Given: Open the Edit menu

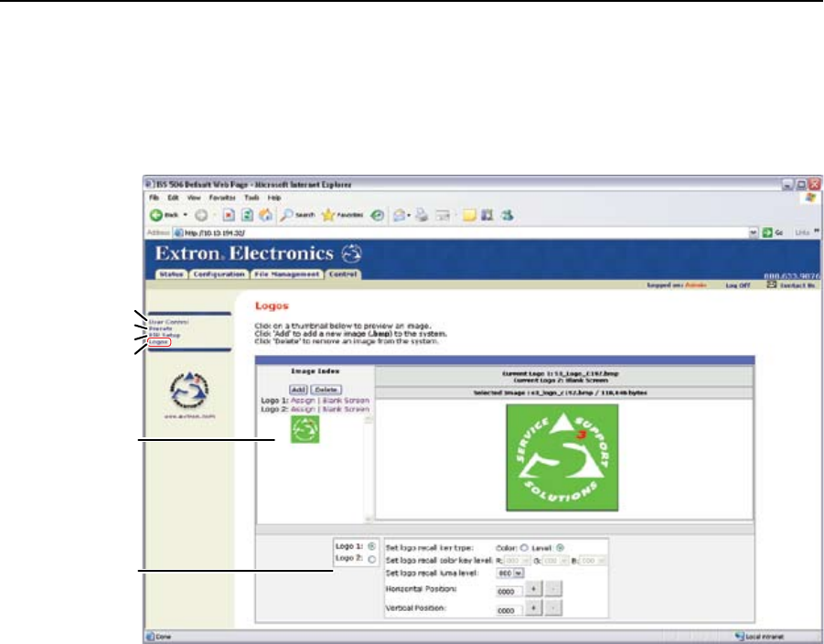Looking at the screenshot, I should 173,198.
